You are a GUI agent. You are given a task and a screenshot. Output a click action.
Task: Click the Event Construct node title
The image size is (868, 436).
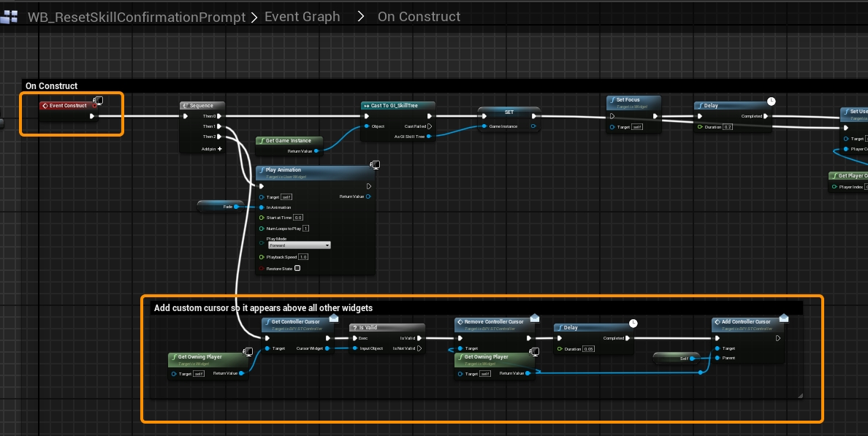[68, 106]
